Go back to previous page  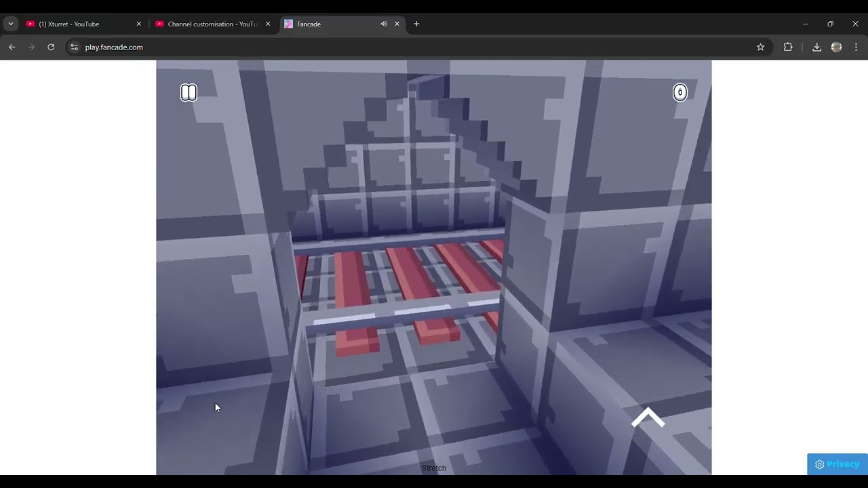point(12,47)
